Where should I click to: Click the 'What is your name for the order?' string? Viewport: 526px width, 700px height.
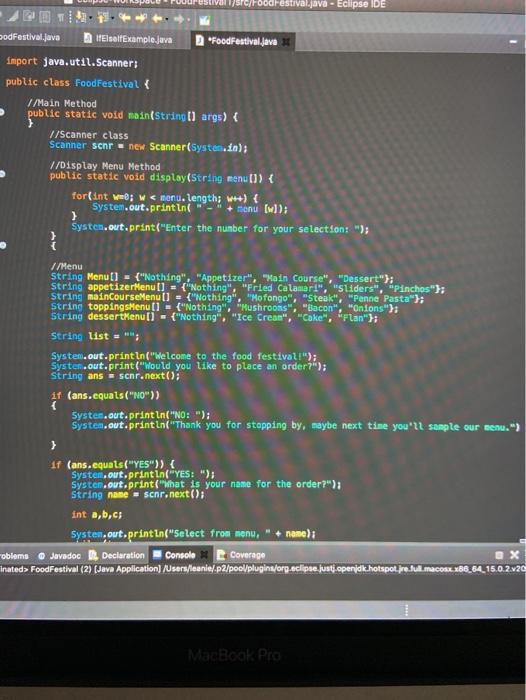(x=246, y=484)
